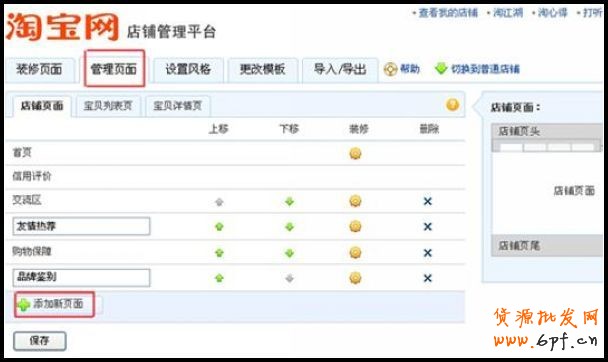Move 友情热荐 page up with green arrow
The image size is (608, 362).
point(219,226)
